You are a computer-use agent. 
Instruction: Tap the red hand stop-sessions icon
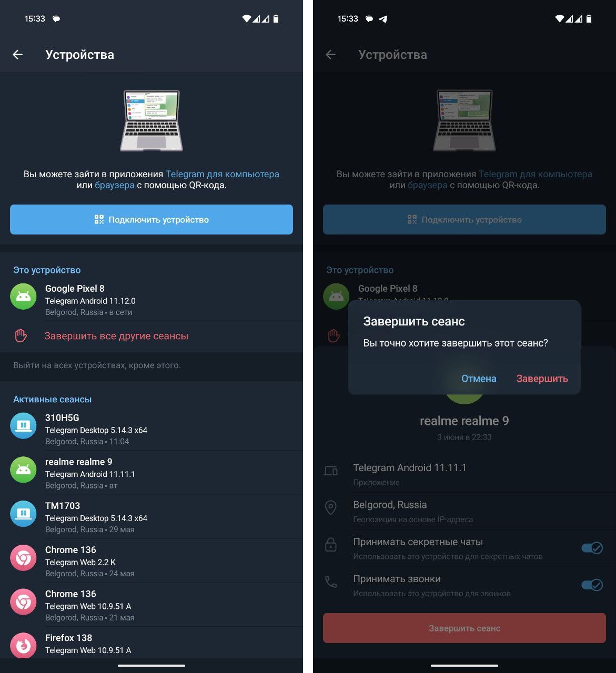tap(21, 335)
